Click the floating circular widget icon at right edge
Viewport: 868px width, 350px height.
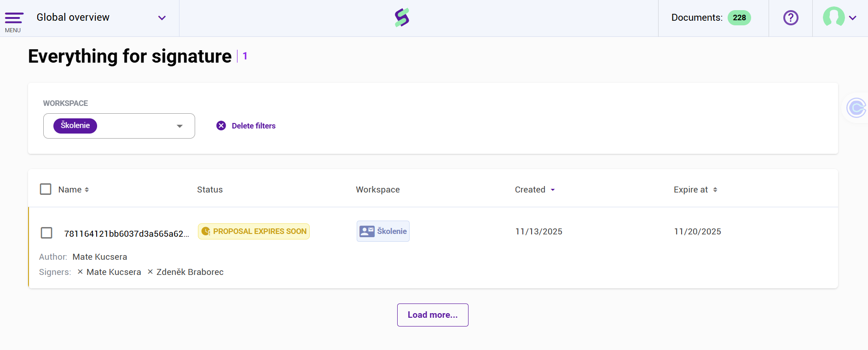[856, 108]
